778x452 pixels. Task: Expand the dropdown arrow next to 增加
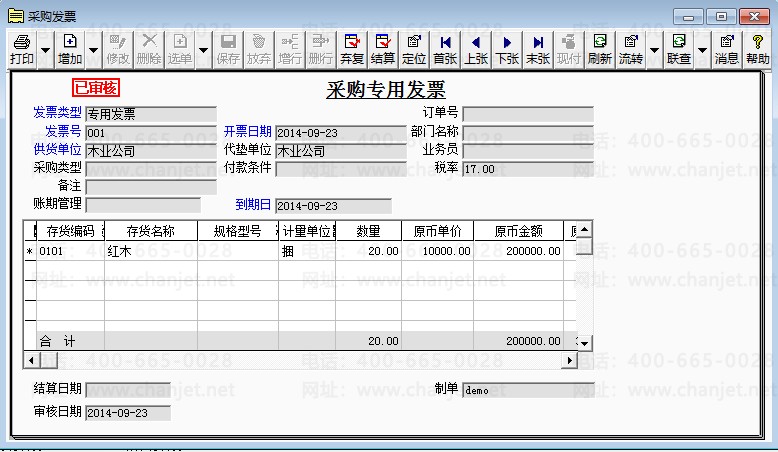pos(93,50)
